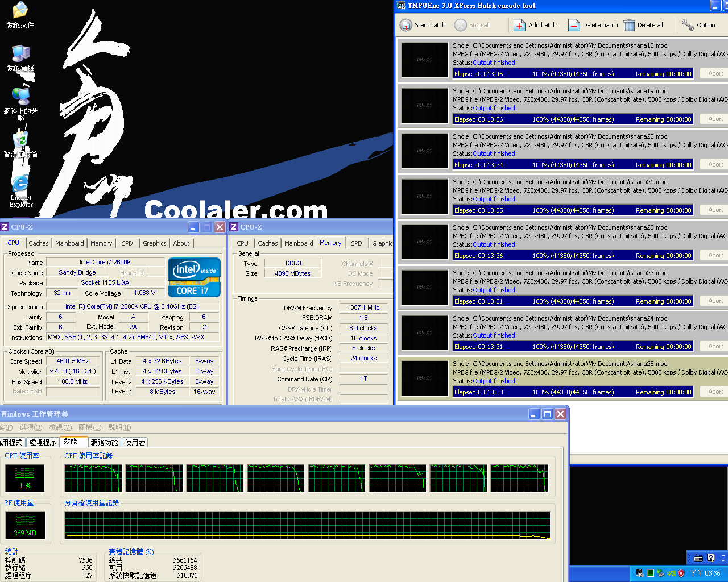Click the system clock showing 下午 03:36
The height and width of the screenshot is (582, 728).
click(705, 573)
